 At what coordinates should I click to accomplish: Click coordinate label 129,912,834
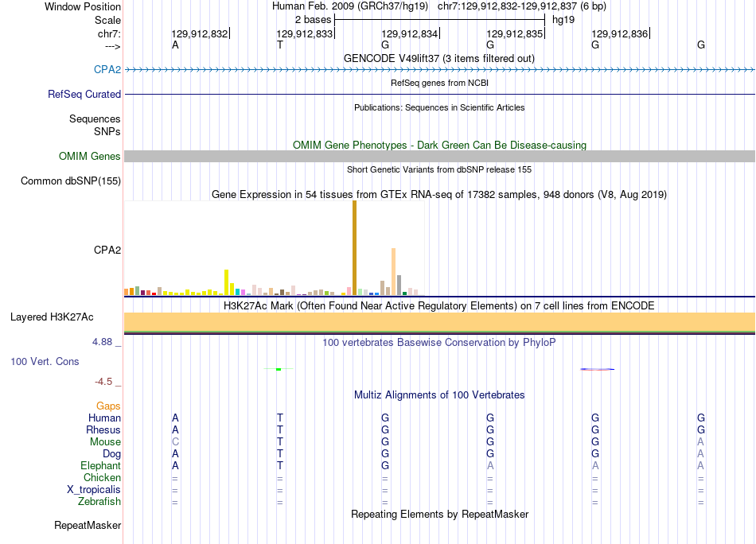coord(410,33)
